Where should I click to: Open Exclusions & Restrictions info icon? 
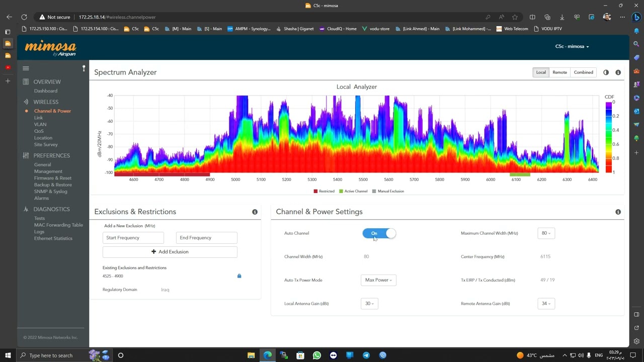(x=255, y=212)
